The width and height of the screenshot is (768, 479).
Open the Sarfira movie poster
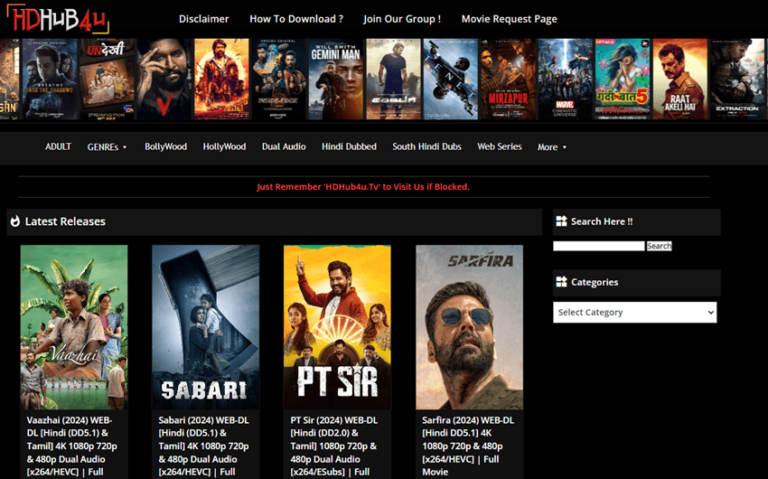click(469, 327)
